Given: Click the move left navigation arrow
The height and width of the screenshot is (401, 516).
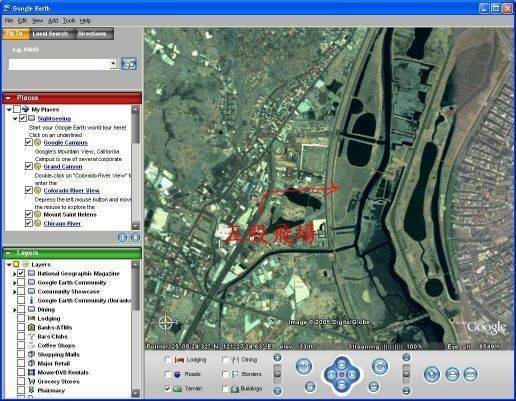Looking at the screenshot, I should point(331,375).
